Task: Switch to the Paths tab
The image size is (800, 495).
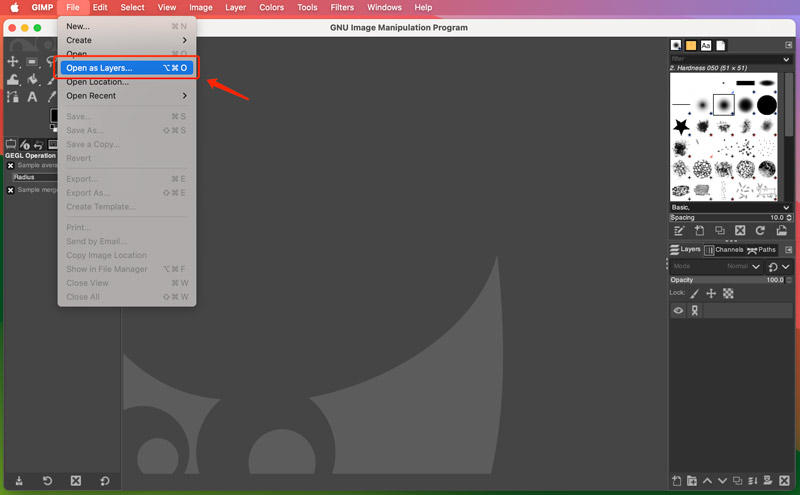Action: click(x=761, y=250)
